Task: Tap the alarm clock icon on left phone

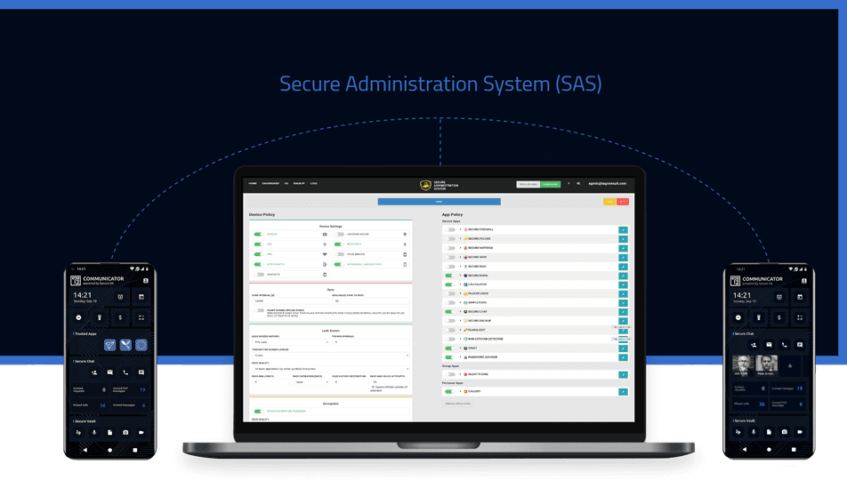Action: 121,295
